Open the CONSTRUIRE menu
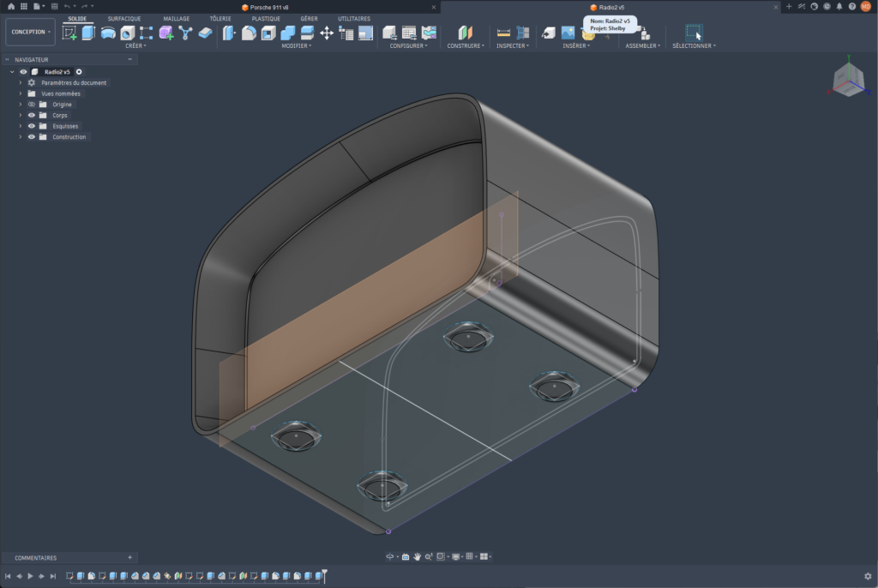Image resolution: width=878 pixels, height=588 pixels. click(x=466, y=46)
